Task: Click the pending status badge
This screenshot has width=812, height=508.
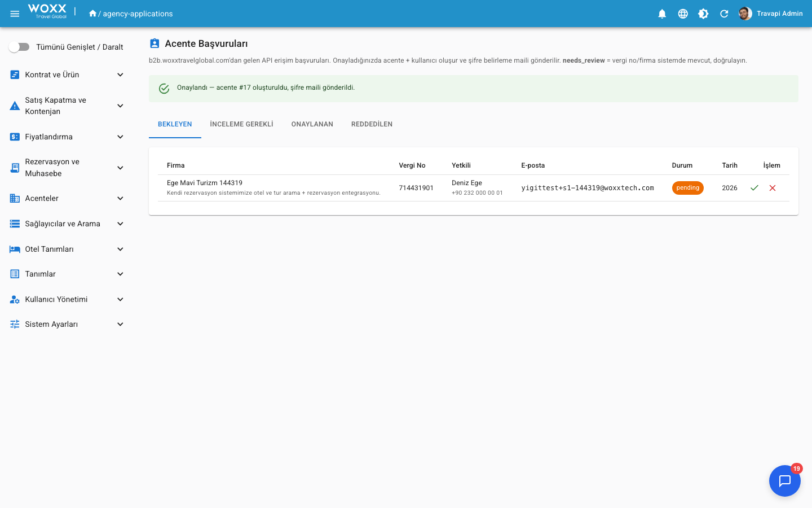Action: [687, 188]
